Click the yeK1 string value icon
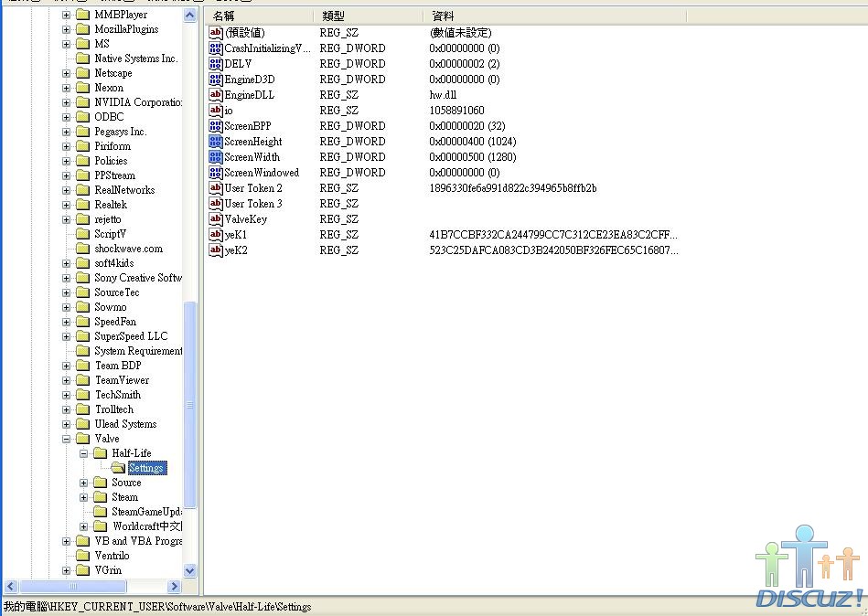 216,235
